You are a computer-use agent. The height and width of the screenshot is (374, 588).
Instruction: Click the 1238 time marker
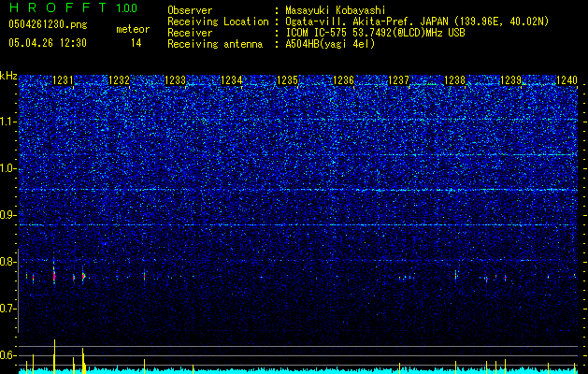(x=454, y=80)
